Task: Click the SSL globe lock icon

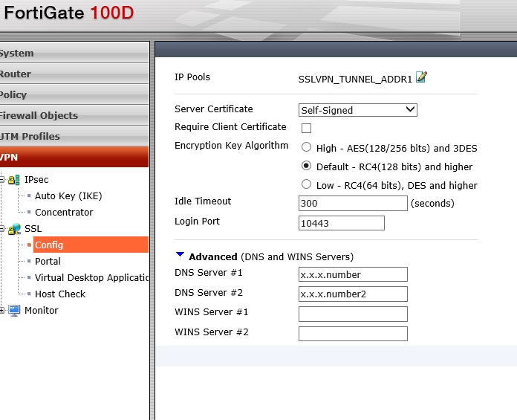Action: point(14,229)
